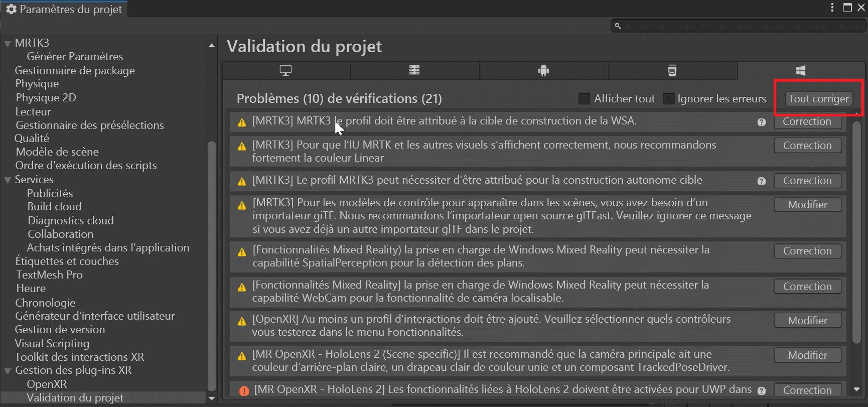Open the three-dot window options menu
The image size is (868, 407).
coord(832,8)
